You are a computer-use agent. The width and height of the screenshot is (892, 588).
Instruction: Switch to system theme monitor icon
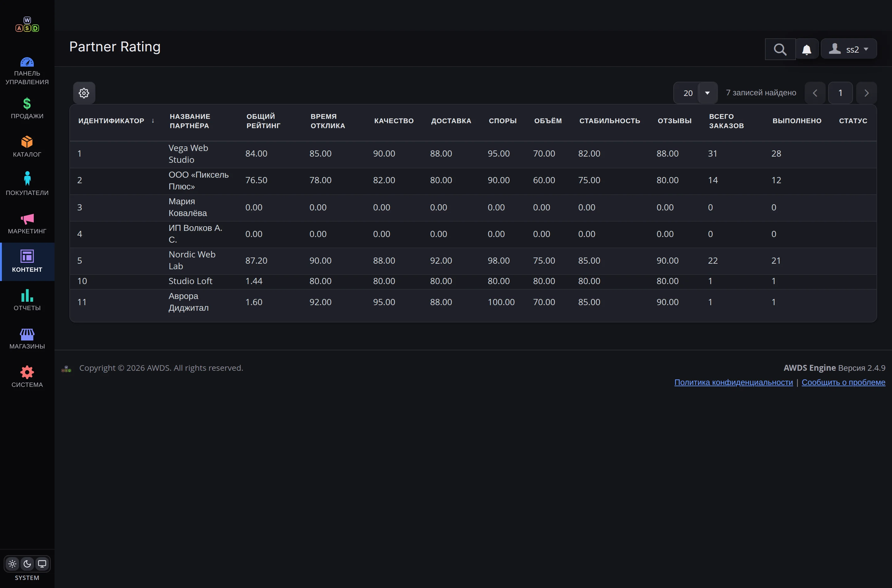(42, 564)
